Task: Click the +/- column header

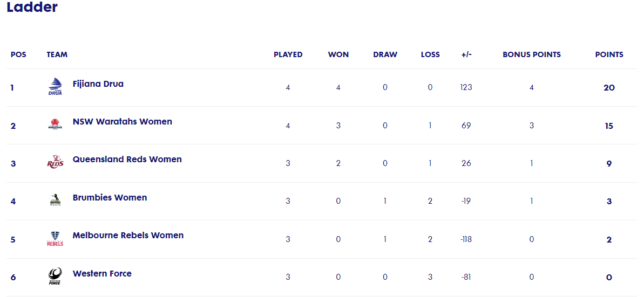Action: coord(466,54)
